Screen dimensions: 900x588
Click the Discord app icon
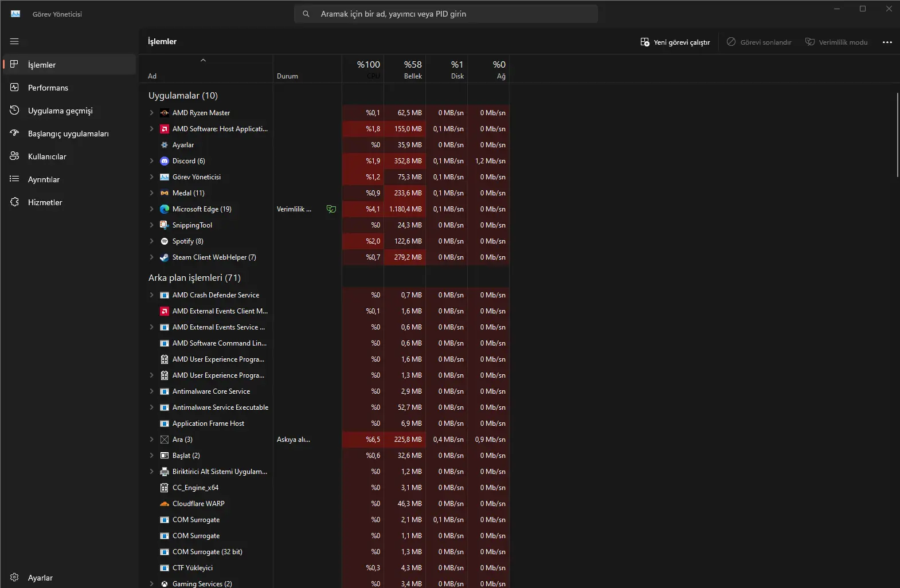[165, 161]
